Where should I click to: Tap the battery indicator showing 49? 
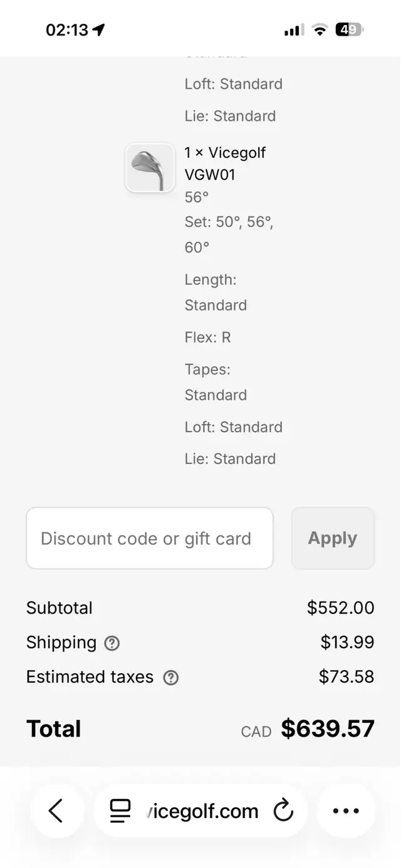[349, 29]
